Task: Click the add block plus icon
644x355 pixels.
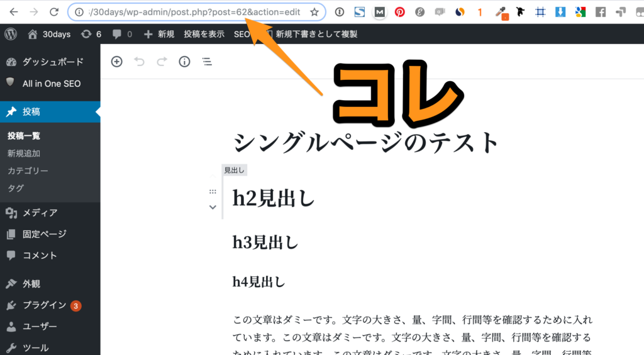Action: [x=116, y=61]
